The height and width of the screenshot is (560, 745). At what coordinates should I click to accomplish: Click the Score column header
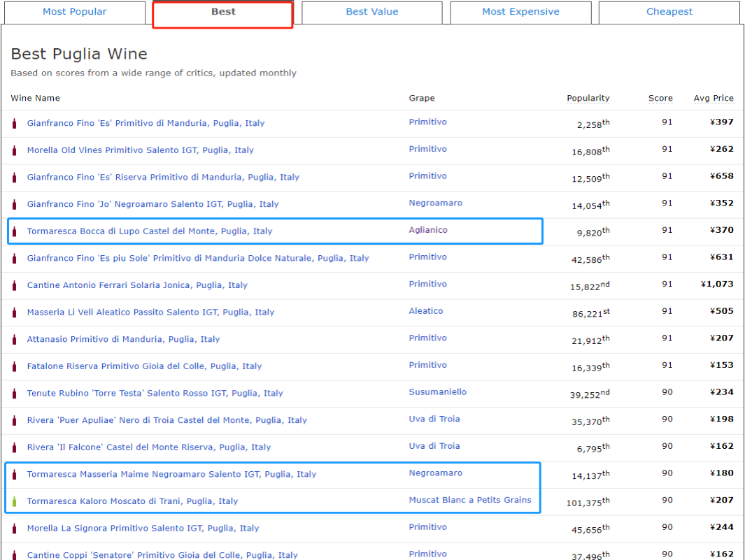[x=660, y=98]
